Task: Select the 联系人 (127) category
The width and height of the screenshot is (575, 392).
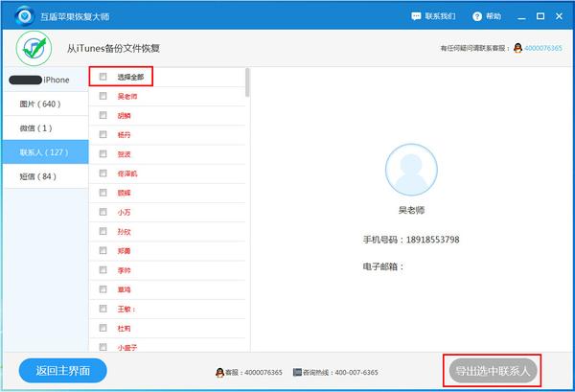Action: pos(45,151)
